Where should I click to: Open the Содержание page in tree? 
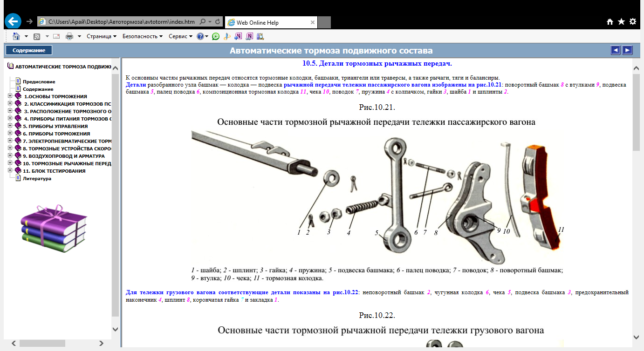pyautogui.click(x=38, y=89)
